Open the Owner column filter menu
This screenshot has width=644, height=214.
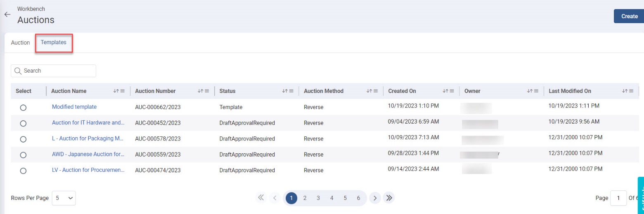pyautogui.click(x=536, y=91)
